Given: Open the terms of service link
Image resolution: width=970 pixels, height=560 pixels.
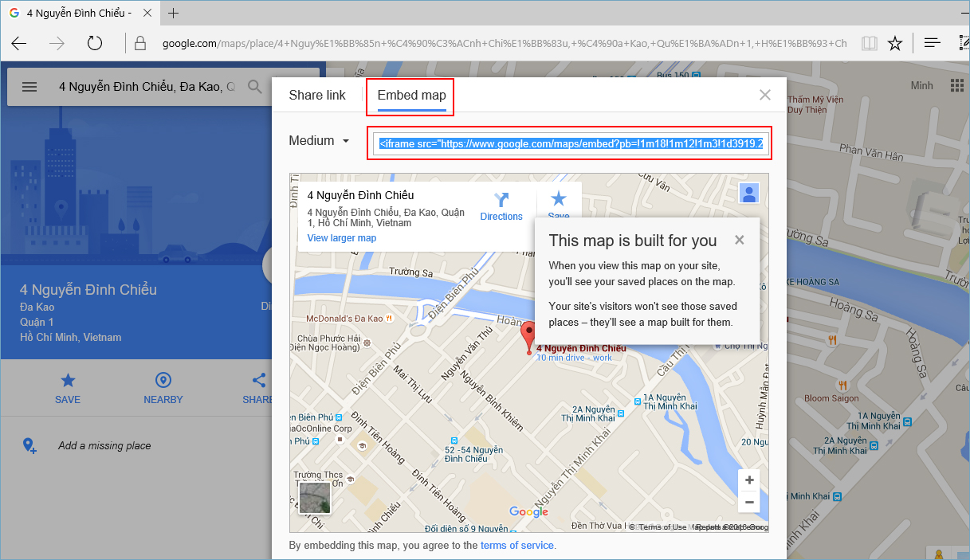Looking at the screenshot, I should (x=516, y=546).
